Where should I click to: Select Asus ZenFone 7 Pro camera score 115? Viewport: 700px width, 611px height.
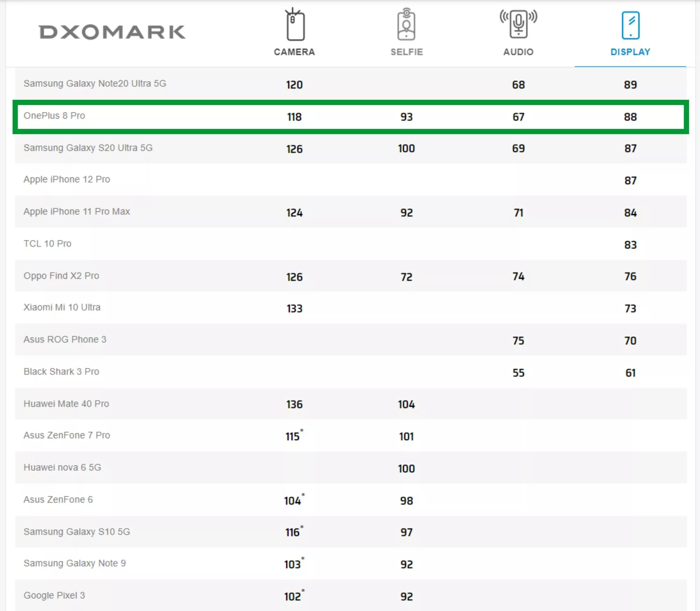[293, 437]
